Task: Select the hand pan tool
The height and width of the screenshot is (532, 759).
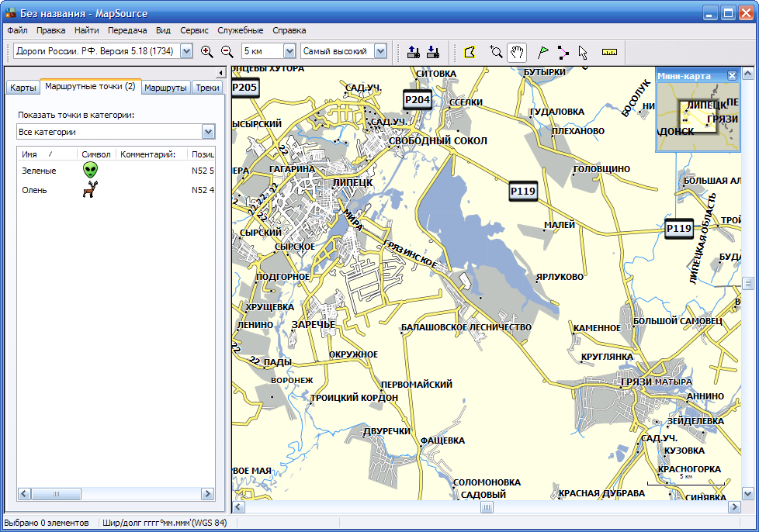Action: coord(517,52)
